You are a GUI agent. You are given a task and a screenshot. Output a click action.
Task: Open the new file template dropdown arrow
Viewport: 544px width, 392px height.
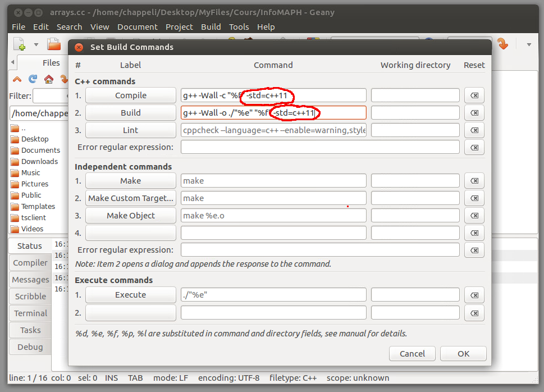36,44
